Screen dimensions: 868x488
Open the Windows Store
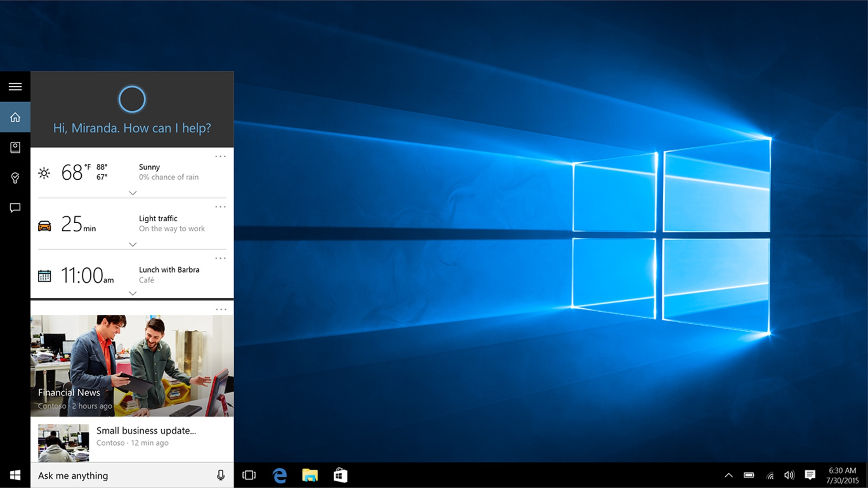341,475
